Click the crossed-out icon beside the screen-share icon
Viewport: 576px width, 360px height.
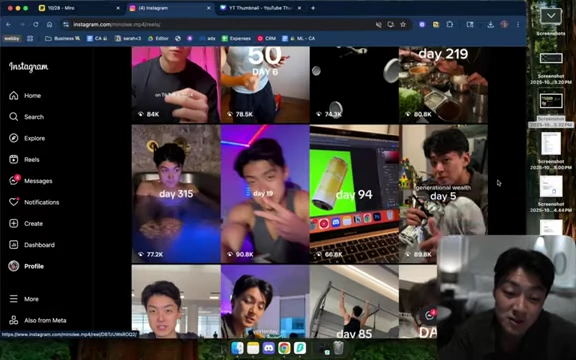tap(378, 25)
